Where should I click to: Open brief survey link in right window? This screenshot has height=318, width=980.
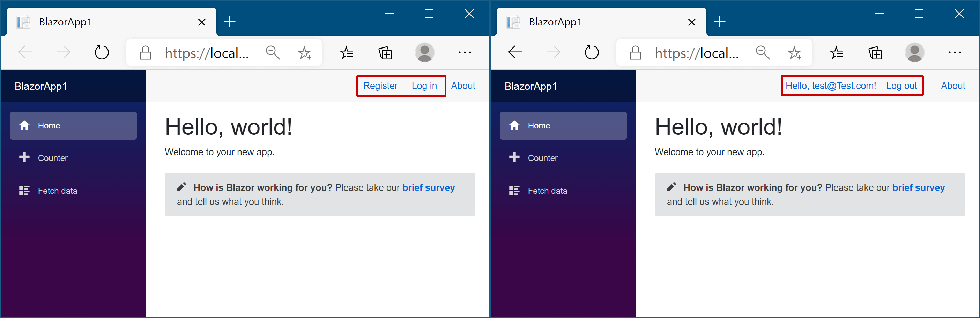(x=919, y=187)
